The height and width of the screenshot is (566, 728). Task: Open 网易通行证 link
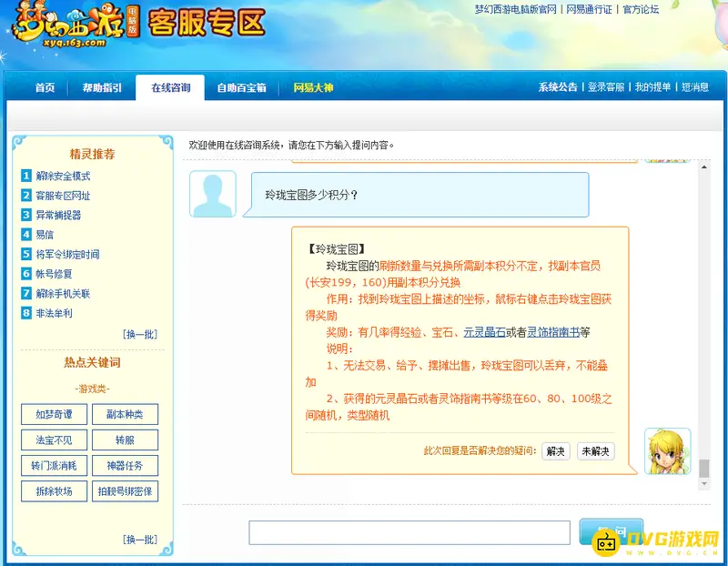click(x=589, y=9)
